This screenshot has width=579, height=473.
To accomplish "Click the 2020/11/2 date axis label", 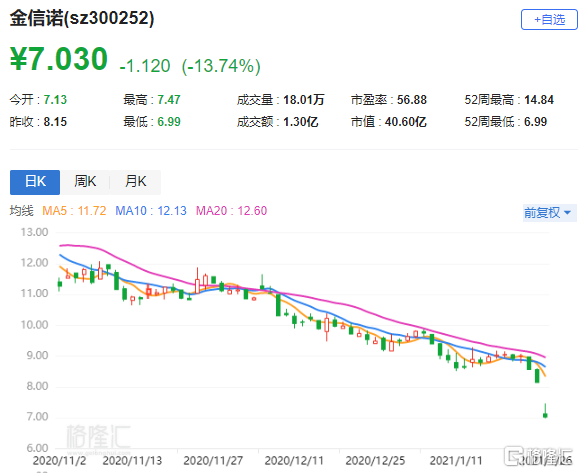I will point(59,461).
